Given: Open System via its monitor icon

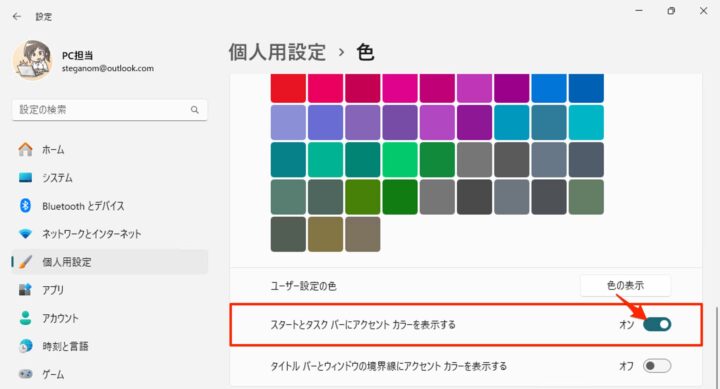Looking at the screenshot, I should point(25,177).
